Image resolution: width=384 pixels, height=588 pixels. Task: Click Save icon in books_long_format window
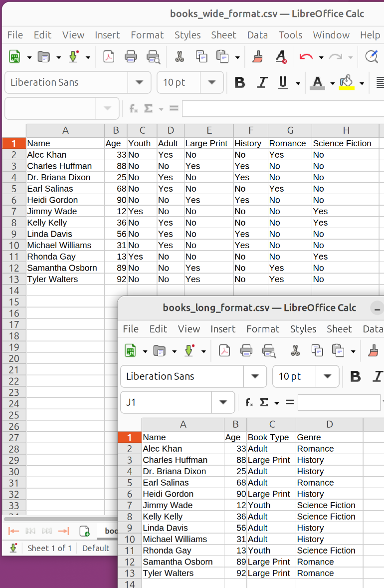click(x=189, y=351)
